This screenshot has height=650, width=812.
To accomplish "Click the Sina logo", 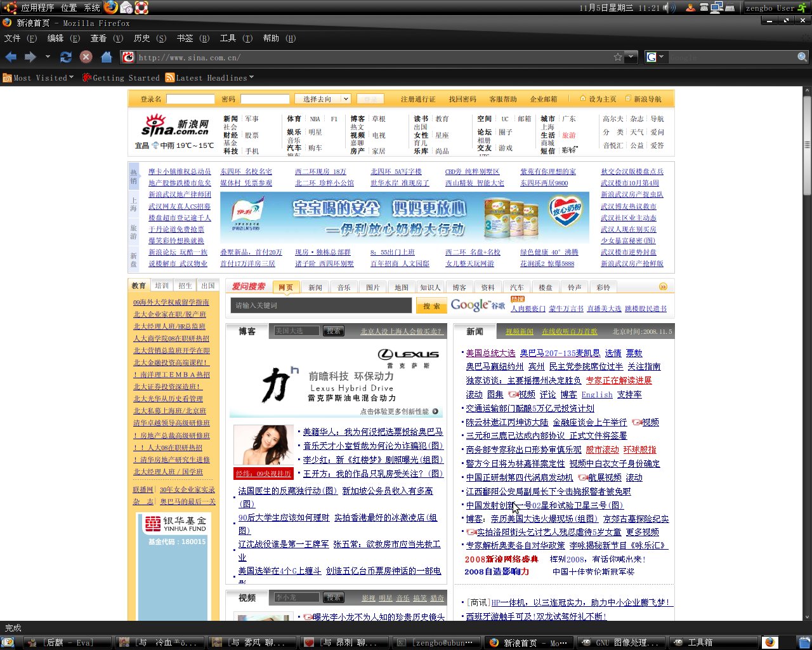I will pos(176,126).
